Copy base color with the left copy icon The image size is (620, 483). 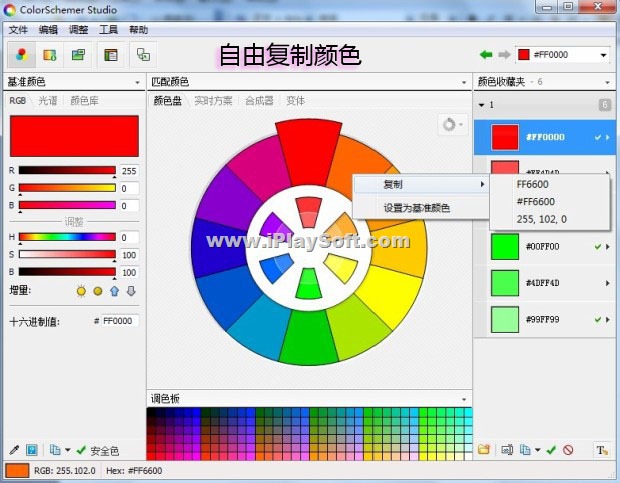click(x=55, y=450)
